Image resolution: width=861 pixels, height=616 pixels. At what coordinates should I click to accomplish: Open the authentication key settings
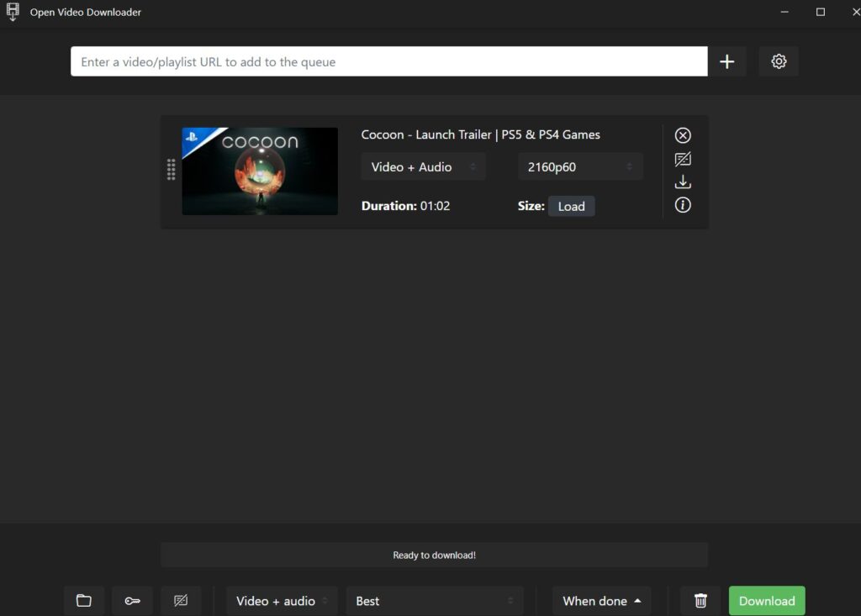pos(132,600)
